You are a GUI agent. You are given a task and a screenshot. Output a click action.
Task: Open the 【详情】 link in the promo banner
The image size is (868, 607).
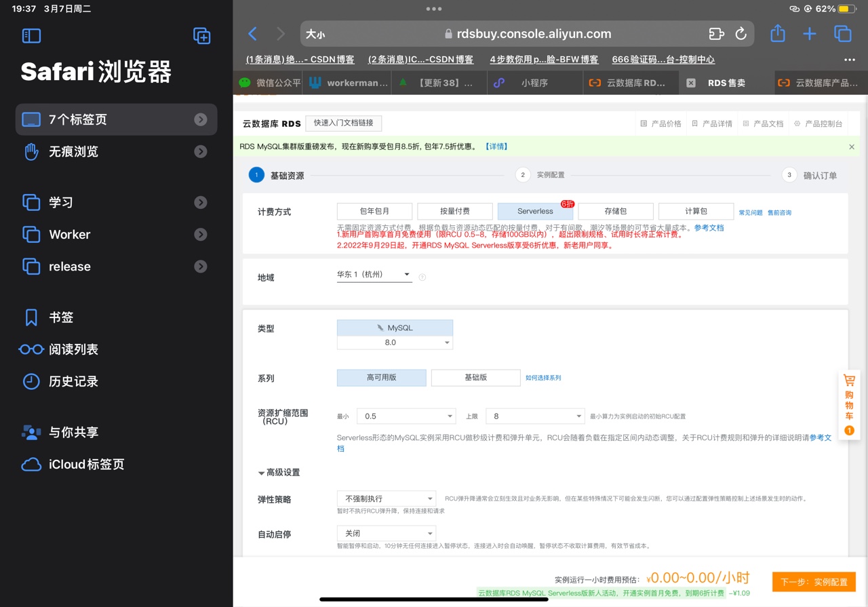[496, 146]
